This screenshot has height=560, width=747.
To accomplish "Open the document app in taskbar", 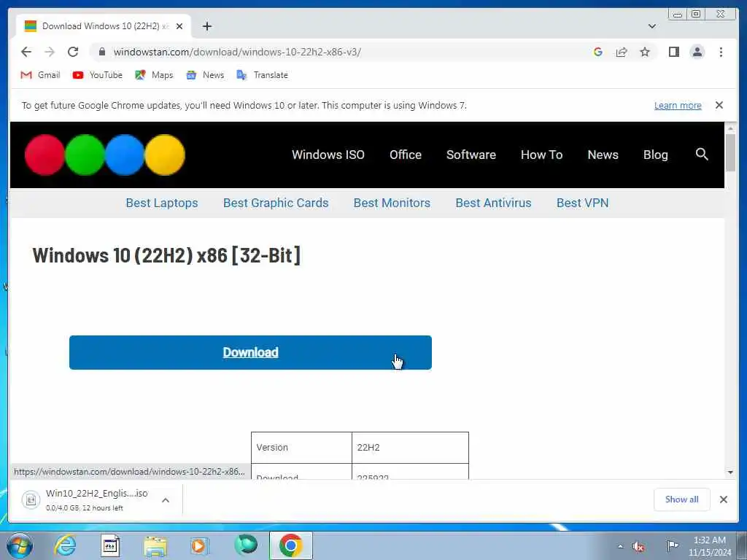I will tap(110, 545).
